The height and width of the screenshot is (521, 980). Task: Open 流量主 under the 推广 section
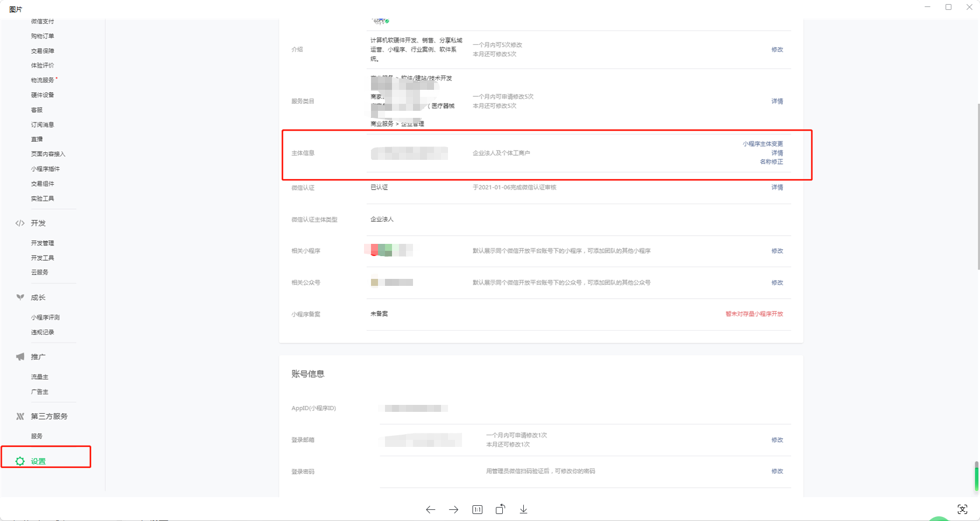pos(40,377)
